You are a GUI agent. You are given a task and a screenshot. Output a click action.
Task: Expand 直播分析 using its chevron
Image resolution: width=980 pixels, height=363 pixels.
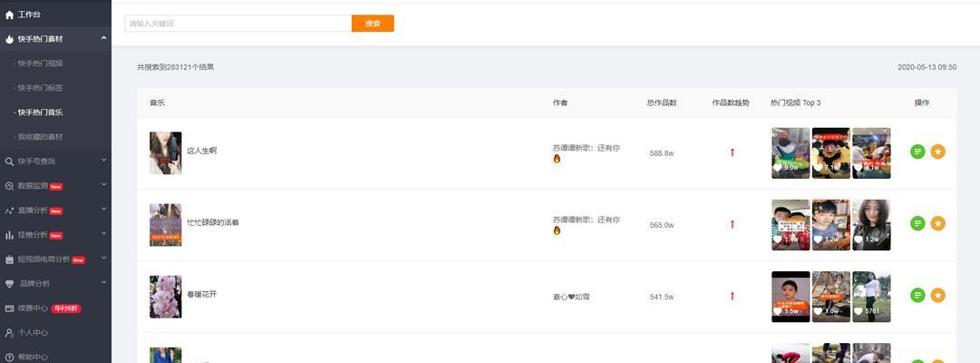103,210
